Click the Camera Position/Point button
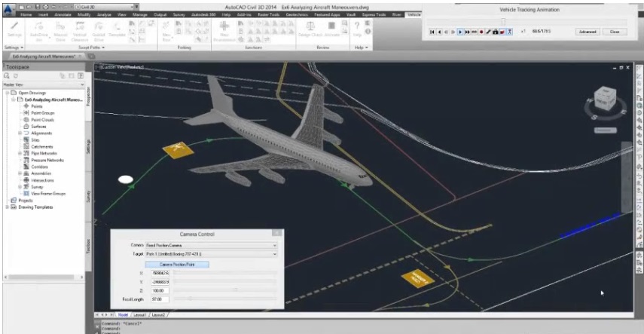644x334 pixels. pos(177,265)
